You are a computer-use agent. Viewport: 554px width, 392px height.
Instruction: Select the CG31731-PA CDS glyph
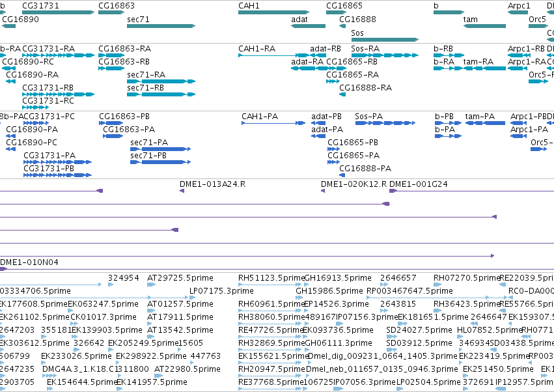click(57, 162)
